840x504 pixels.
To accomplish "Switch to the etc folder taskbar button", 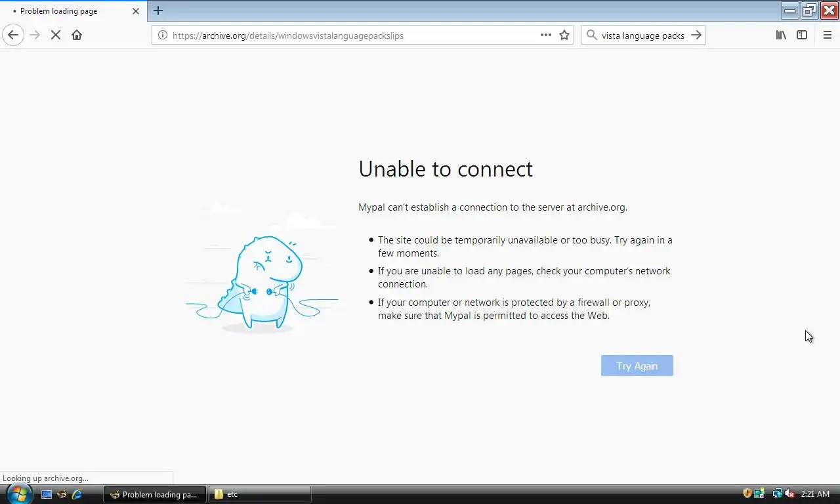I will tap(259, 494).
